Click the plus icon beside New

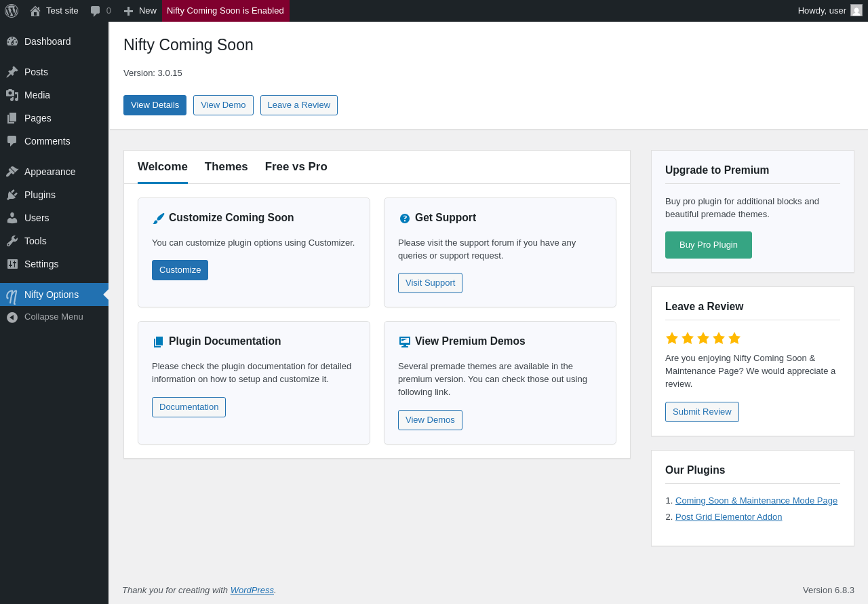[x=128, y=11]
